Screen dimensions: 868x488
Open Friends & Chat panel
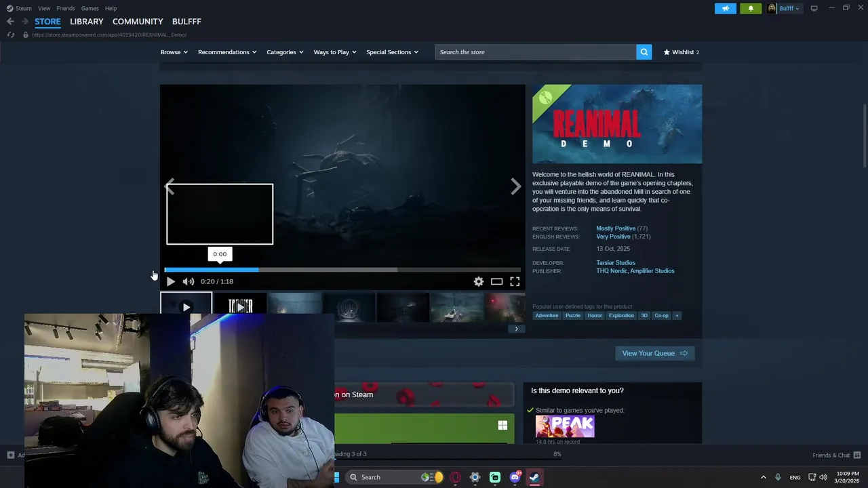837,455
